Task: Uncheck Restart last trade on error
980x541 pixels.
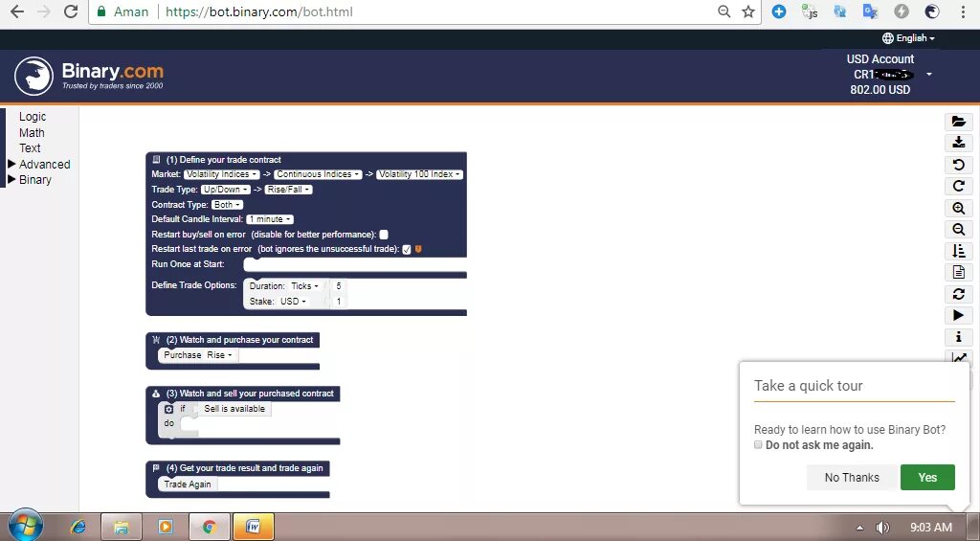Action: [407, 250]
